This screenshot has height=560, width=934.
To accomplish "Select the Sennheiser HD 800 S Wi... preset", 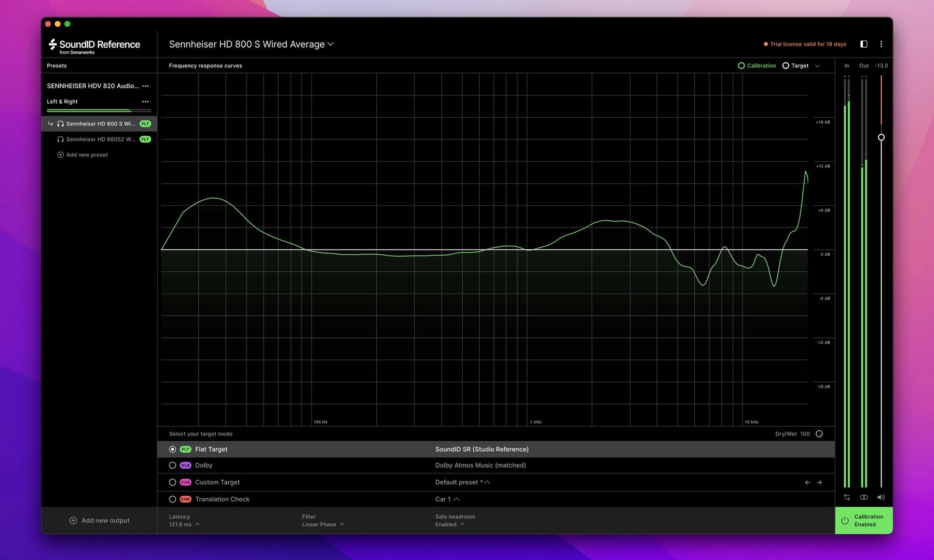I will pos(99,124).
